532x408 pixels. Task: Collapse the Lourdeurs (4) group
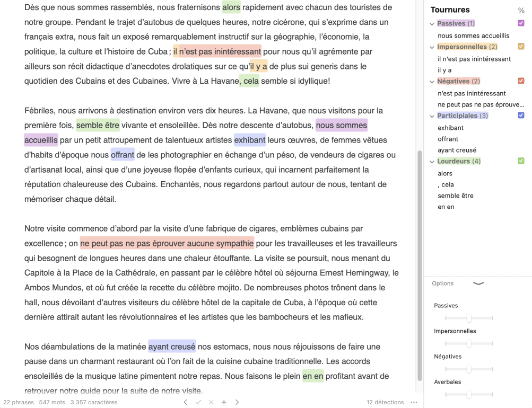[432, 162]
